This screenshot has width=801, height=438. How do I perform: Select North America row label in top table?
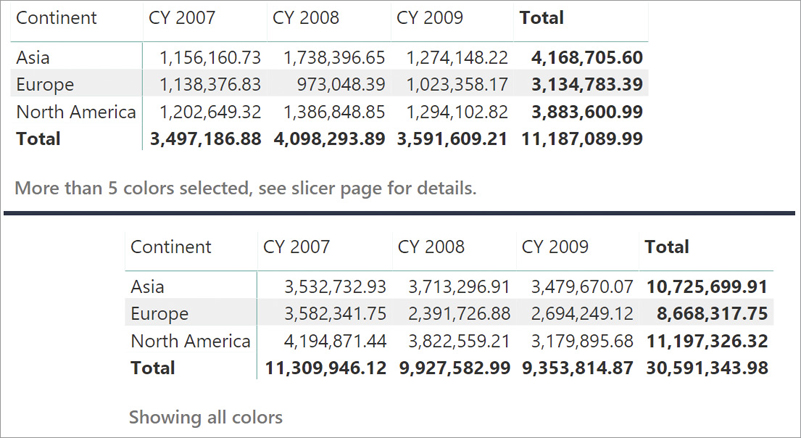tap(76, 112)
